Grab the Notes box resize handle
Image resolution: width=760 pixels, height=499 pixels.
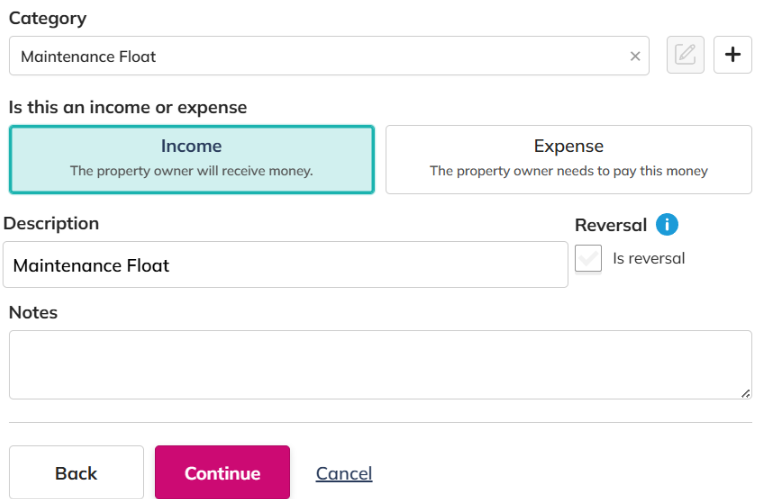coord(745,393)
